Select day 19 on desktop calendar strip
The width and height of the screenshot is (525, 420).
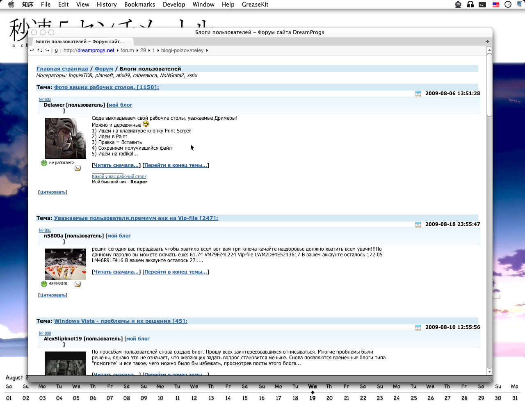point(313,398)
